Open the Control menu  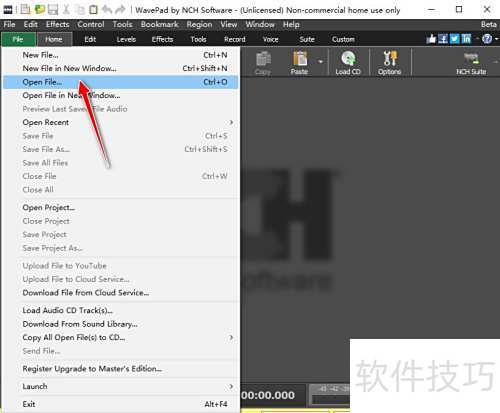(x=91, y=24)
